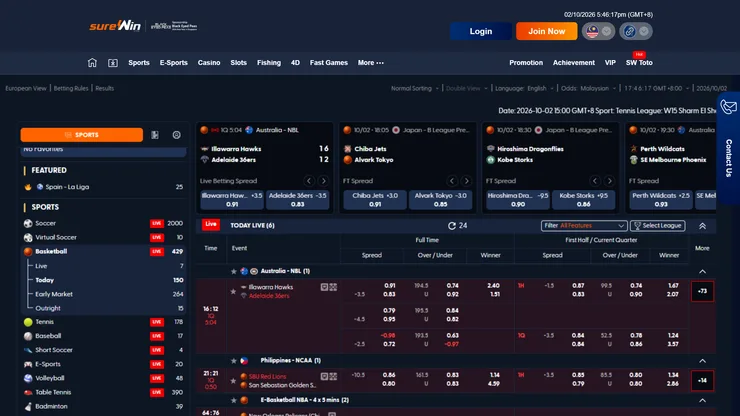Select Table Tennis in sports list
740x416 pixels.
[x=103, y=392]
